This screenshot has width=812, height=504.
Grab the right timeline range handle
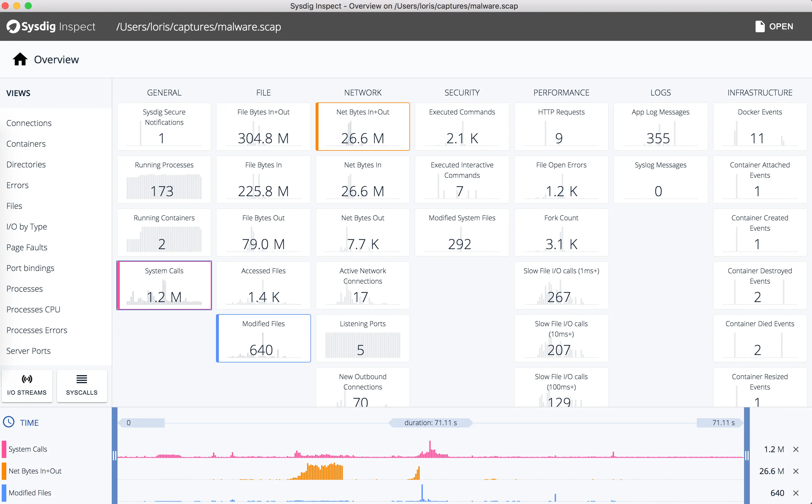pos(747,455)
